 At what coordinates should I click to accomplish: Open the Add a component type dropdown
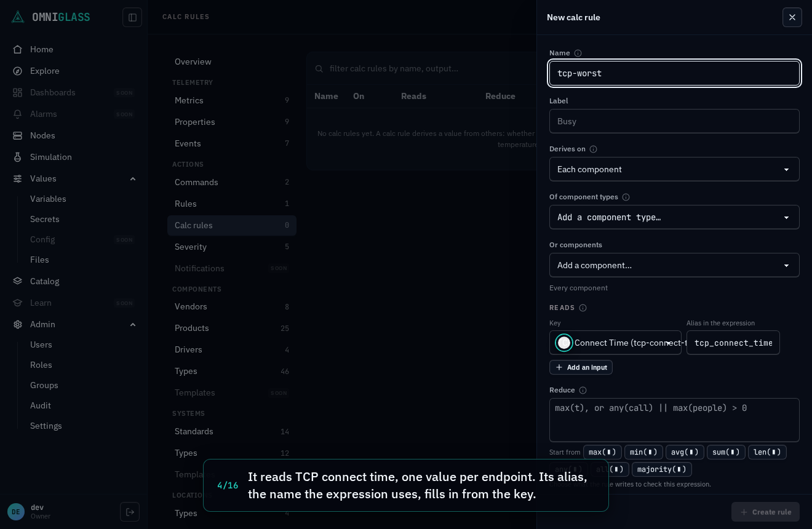coord(674,217)
